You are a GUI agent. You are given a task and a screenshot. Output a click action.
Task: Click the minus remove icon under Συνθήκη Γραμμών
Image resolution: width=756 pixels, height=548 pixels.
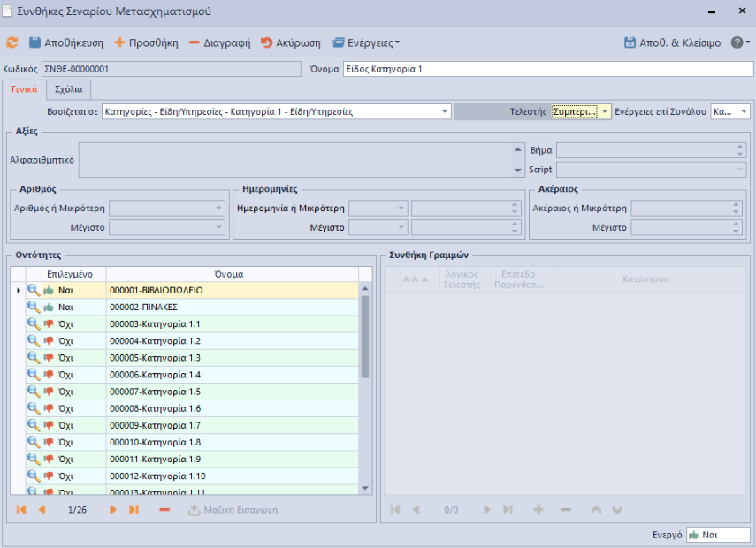tap(566, 509)
